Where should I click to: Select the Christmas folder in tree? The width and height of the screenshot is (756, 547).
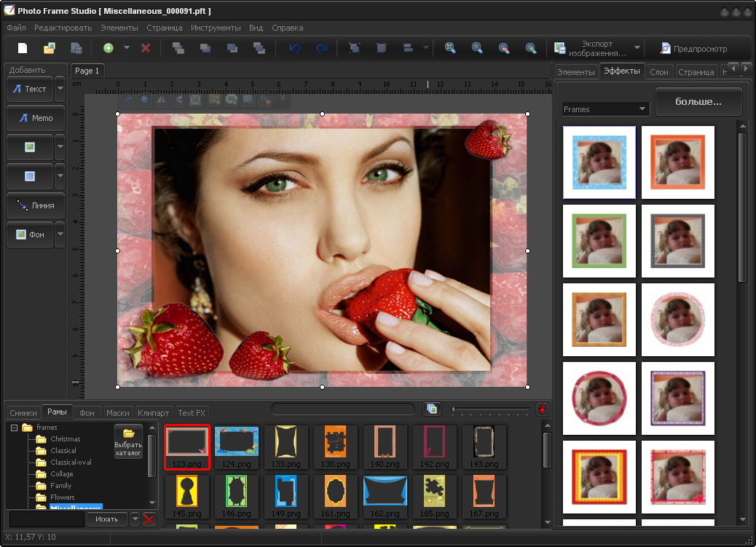(x=65, y=439)
